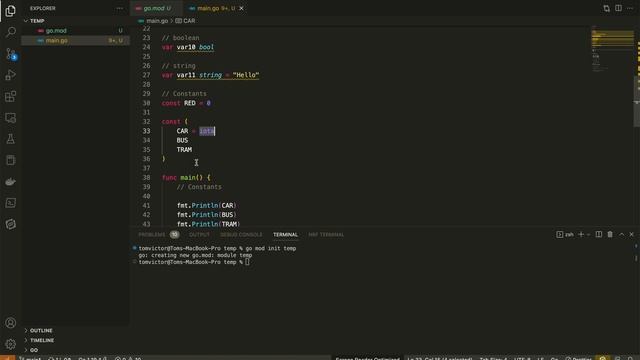Open the Docker whale view
The height and width of the screenshot is (360, 640).
pos(11,182)
